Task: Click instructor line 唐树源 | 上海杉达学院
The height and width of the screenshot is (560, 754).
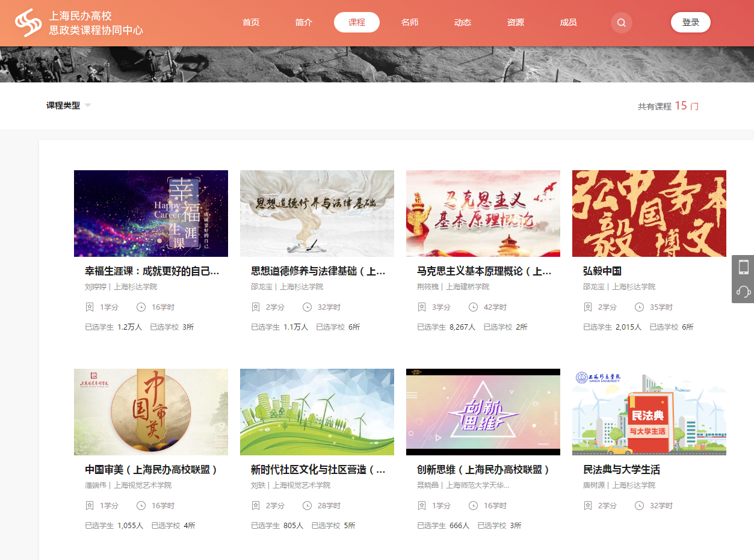Action: click(x=619, y=485)
